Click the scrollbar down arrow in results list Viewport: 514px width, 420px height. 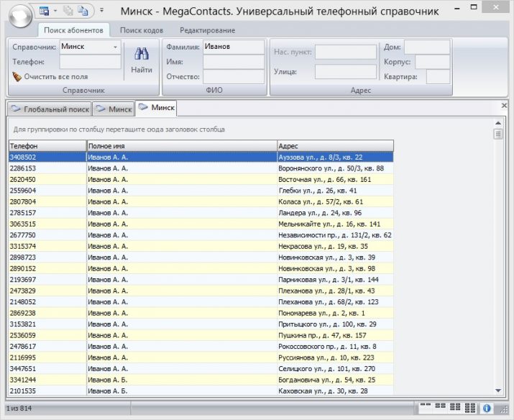pos(498,391)
